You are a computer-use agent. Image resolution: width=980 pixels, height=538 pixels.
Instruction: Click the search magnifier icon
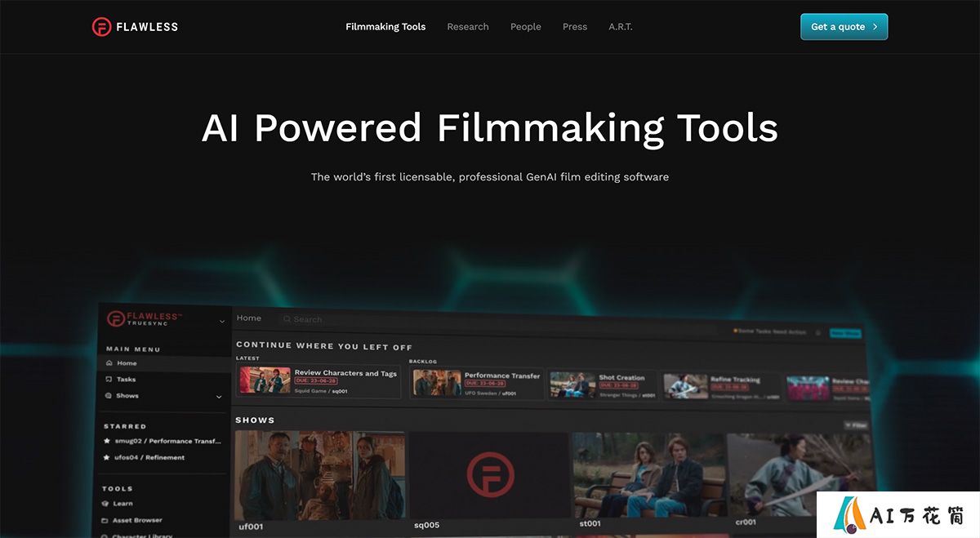coord(287,319)
